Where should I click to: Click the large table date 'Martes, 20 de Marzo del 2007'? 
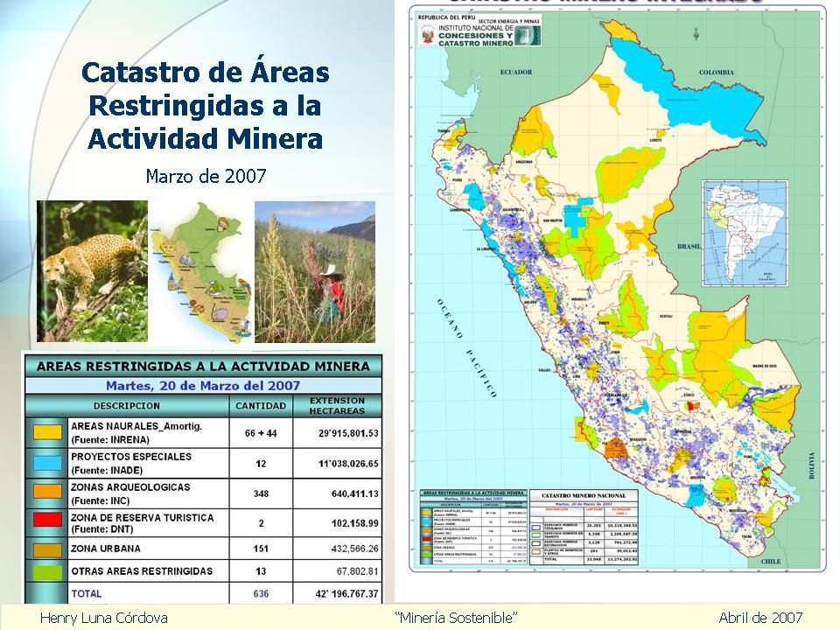[x=202, y=386]
